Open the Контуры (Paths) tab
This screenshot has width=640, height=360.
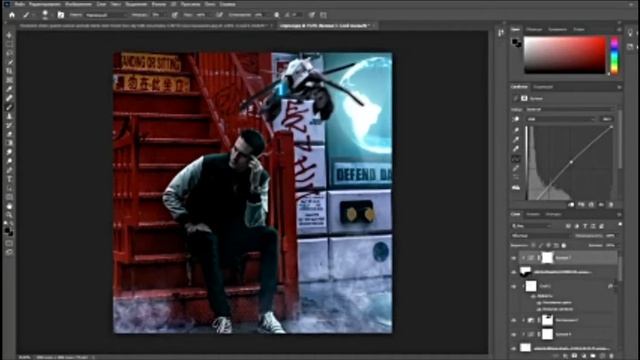coord(553,214)
